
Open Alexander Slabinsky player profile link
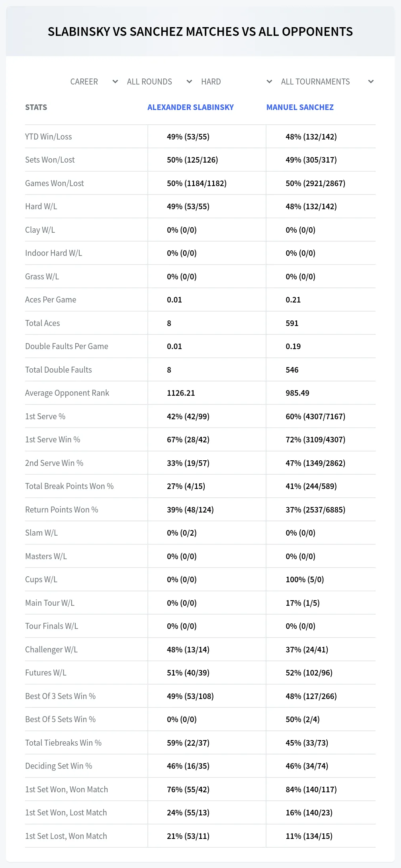point(190,107)
